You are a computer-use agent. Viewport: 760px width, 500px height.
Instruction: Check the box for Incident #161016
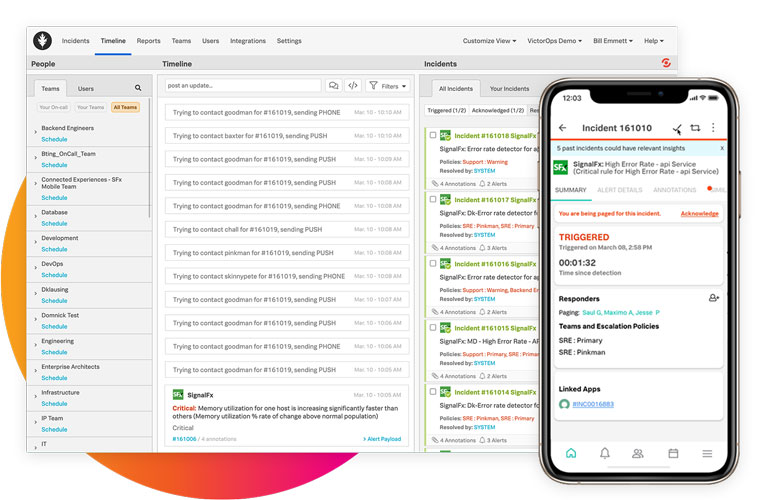pos(433,263)
